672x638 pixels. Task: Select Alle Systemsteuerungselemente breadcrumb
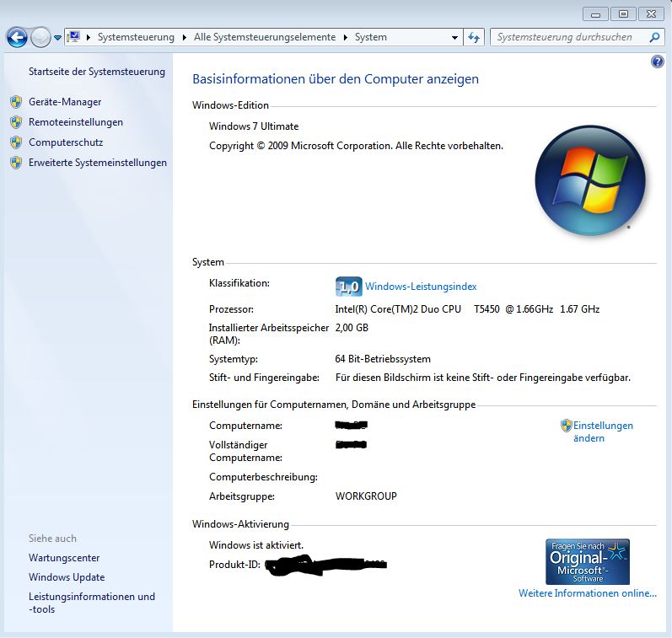[265, 37]
